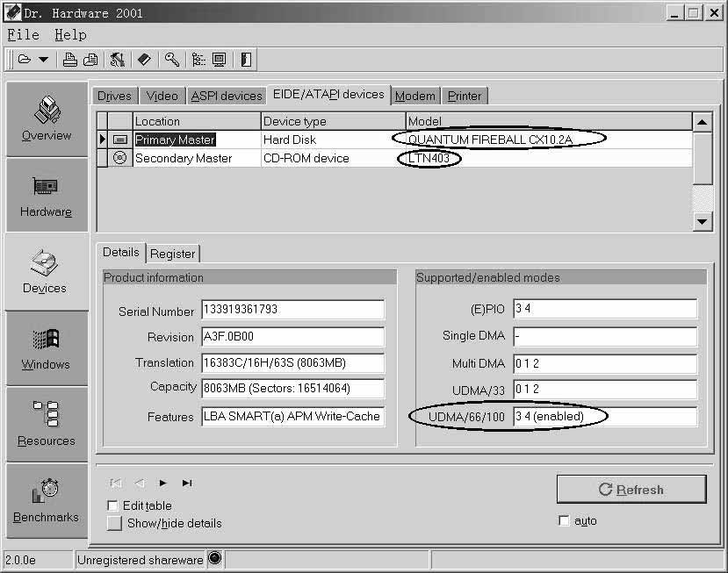Click the Features field
Image resolution: width=728 pixels, height=573 pixels.
(293, 416)
